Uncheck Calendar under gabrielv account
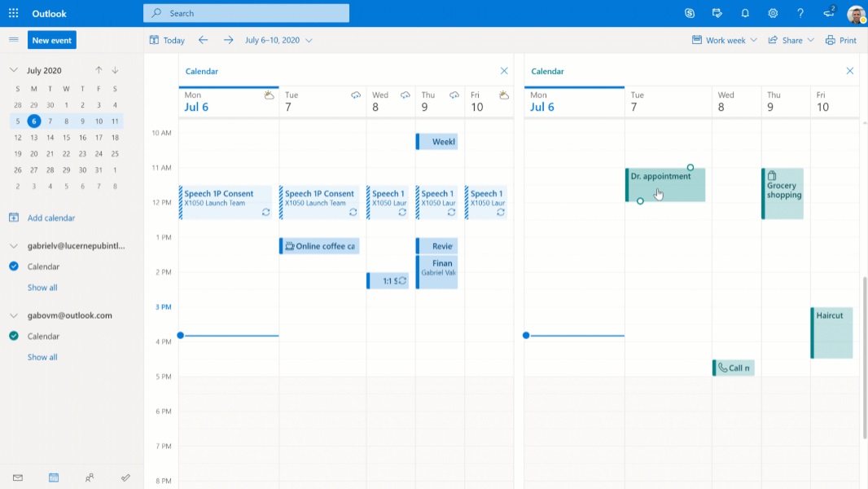This screenshot has height=489, width=868. [14, 267]
